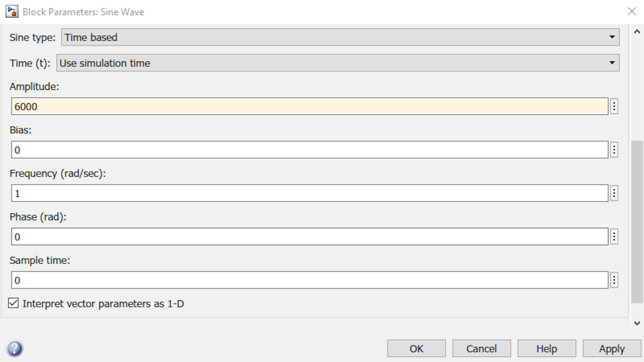Click the Cancel button
This screenshot has height=362, width=644.
point(481,348)
